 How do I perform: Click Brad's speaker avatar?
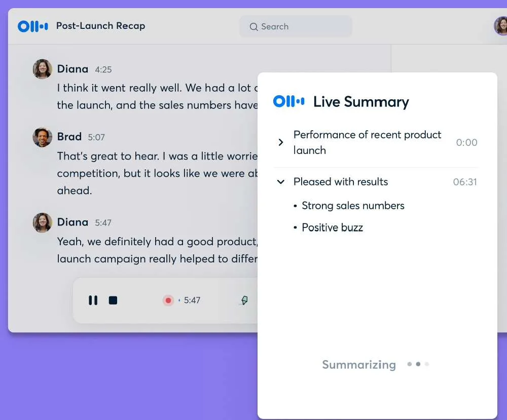(43, 137)
